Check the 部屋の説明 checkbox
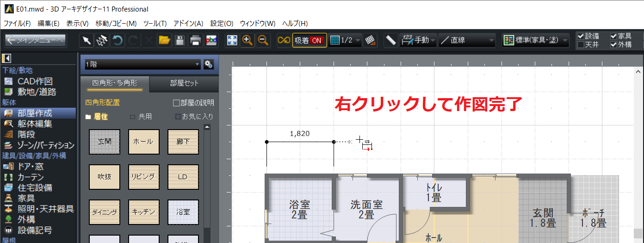The height and width of the screenshot is (243, 644). click(176, 103)
